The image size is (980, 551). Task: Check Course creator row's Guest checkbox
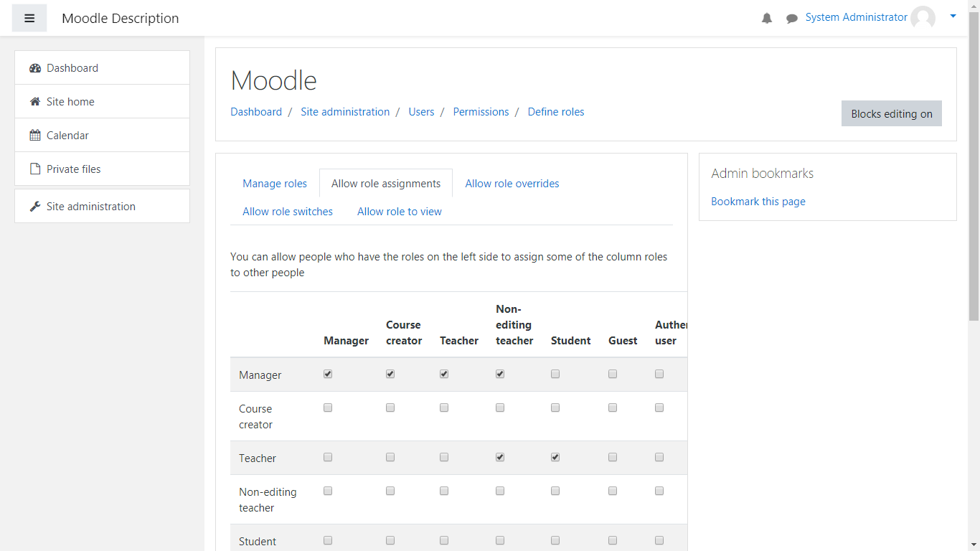pyautogui.click(x=613, y=408)
